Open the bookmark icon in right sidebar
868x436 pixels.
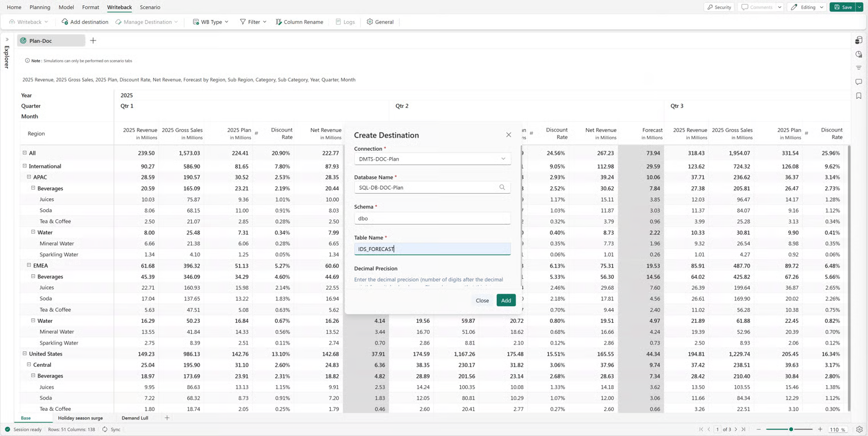(x=858, y=96)
